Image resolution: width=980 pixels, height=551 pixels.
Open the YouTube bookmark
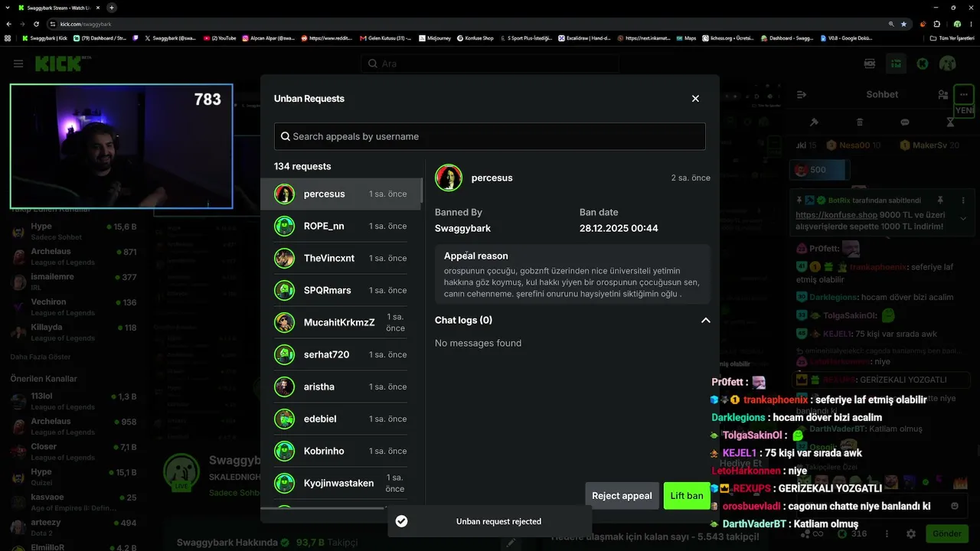(x=220, y=37)
